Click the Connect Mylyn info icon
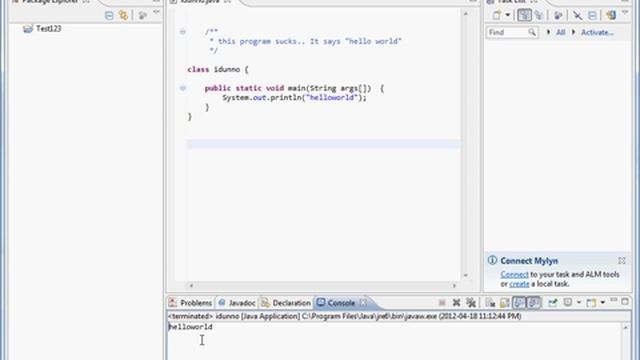Screen dimensions: 640x360 tap(492, 260)
